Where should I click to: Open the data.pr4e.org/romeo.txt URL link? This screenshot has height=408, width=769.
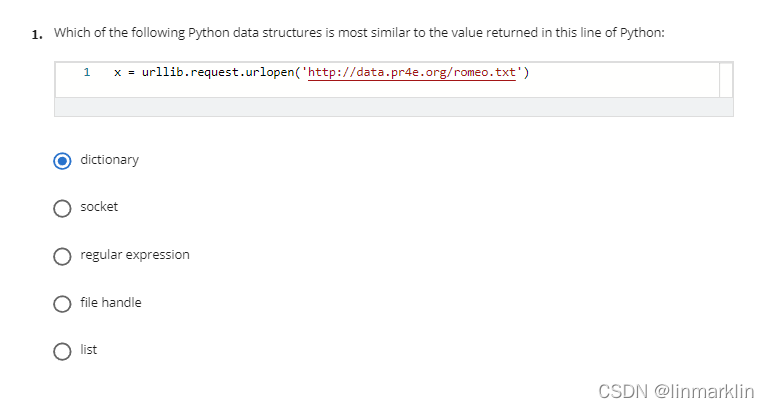coord(411,73)
